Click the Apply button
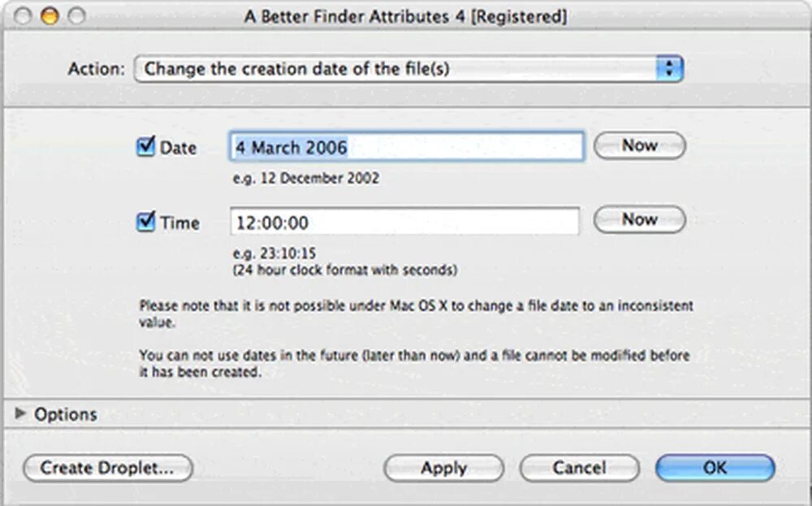The image size is (812, 506). pos(444,468)
